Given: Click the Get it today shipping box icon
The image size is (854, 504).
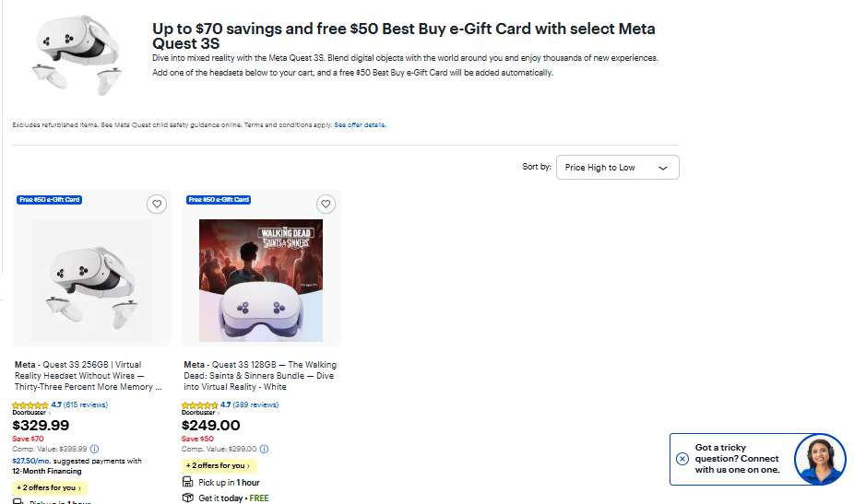Looking at the screenshot, I should (x=187, y=498).
